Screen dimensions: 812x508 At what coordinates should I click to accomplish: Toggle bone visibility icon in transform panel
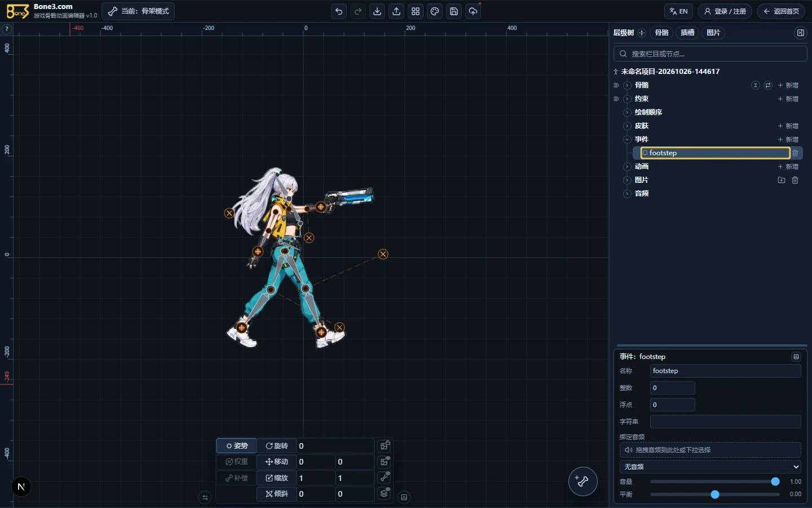pos(385,477)
